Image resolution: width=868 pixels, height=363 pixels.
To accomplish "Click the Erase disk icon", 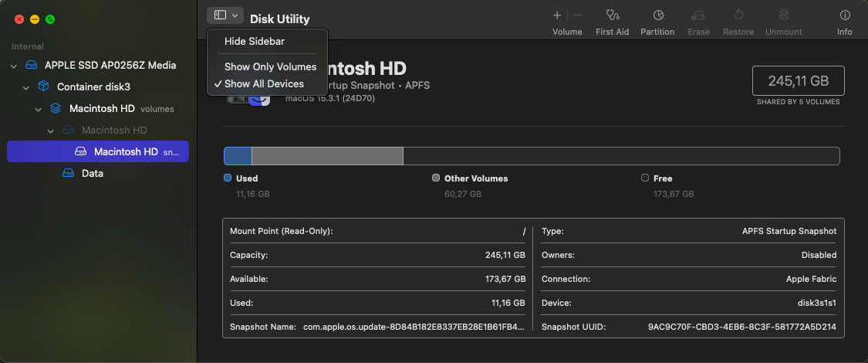I will click(698, 15).
